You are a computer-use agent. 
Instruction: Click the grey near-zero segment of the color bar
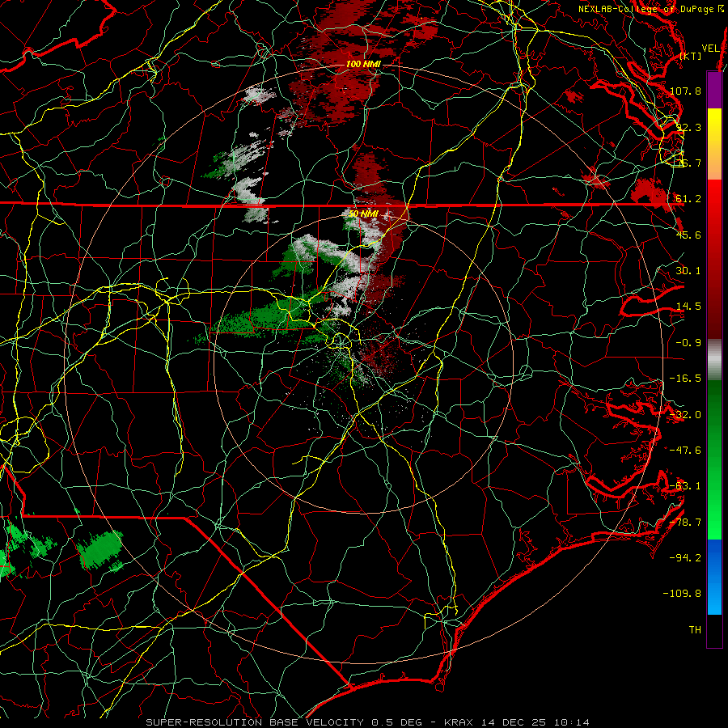tap(714, 360)
